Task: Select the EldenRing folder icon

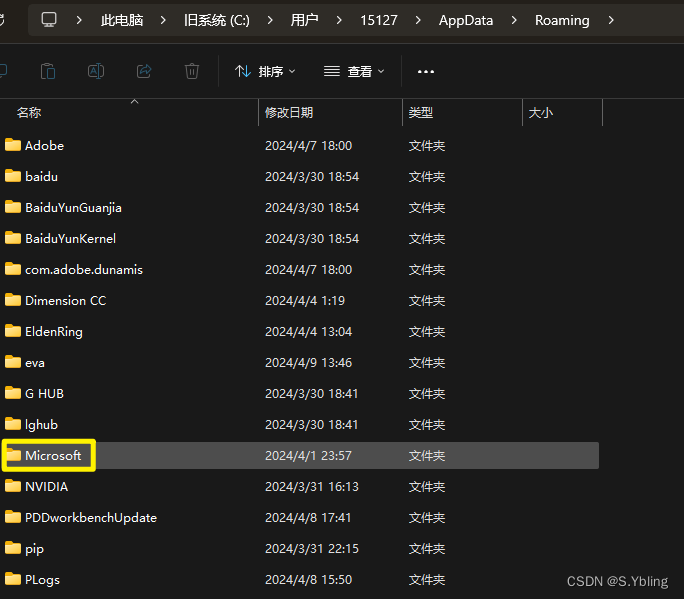Action: coord(13,331)
